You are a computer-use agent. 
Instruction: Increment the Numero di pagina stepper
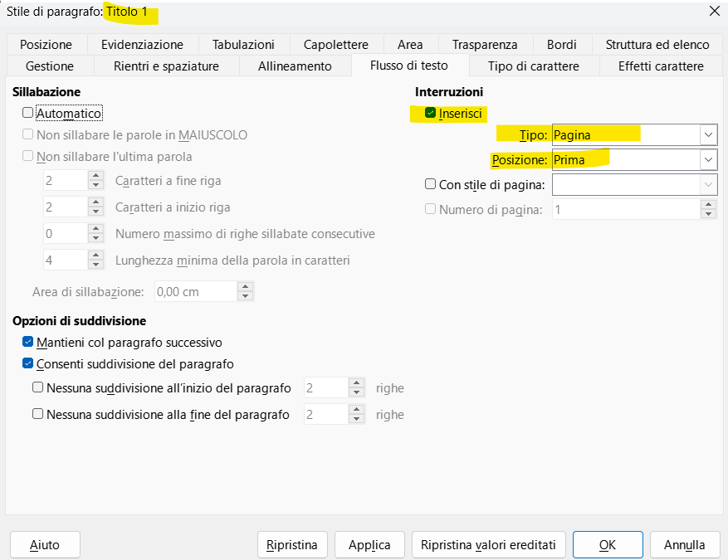pyautogui.click(x=710, y=204)
